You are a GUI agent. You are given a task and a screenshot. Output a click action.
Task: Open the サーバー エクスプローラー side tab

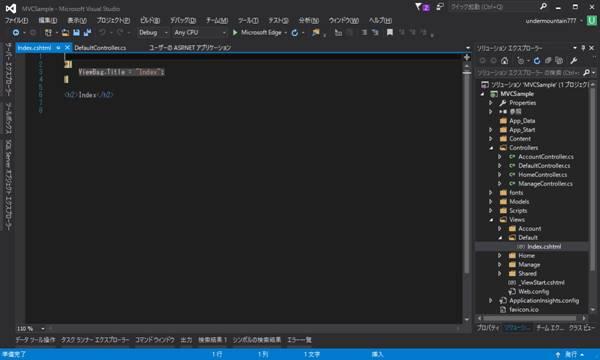[8, 69]
